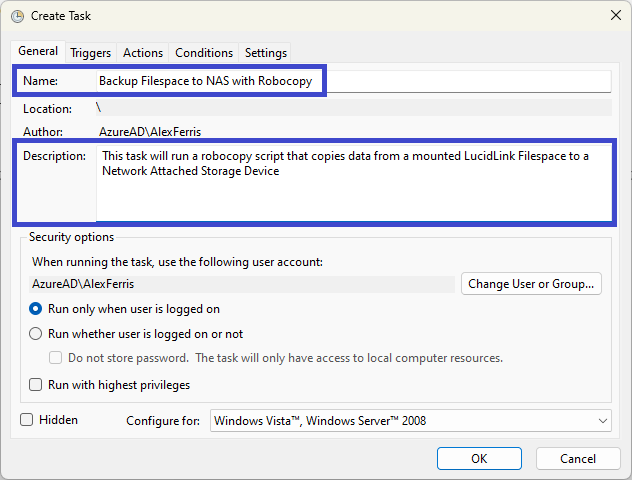Select the Settings tab
The height and width of the screenshot is (480, 632).
266,53
